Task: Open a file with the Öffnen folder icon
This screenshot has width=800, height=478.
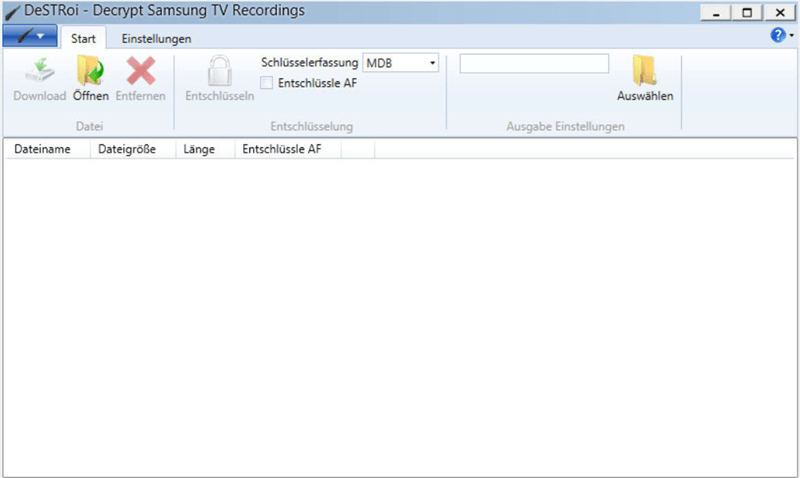Action: point(90,70)
